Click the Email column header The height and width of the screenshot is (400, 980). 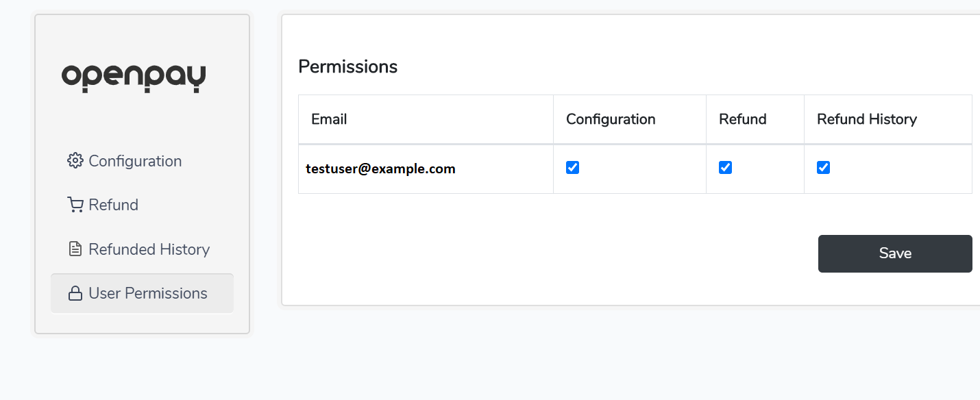pyautogui.click(x=329, y=119)
